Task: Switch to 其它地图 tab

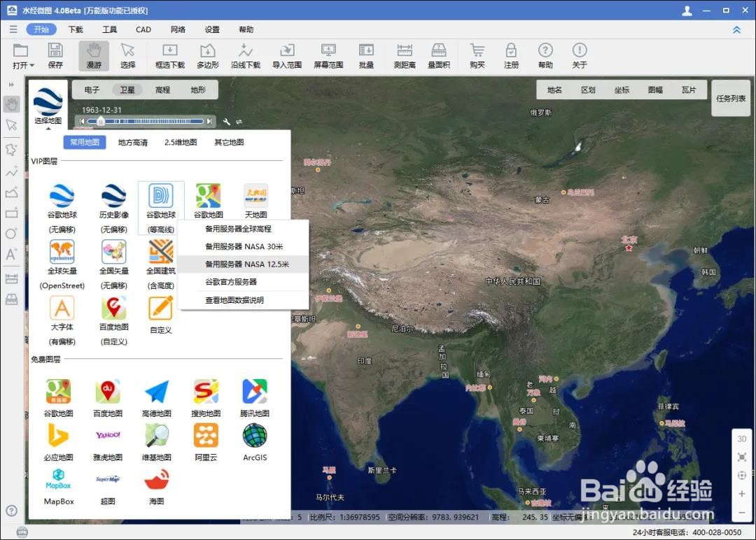Action: pos(229,142)
